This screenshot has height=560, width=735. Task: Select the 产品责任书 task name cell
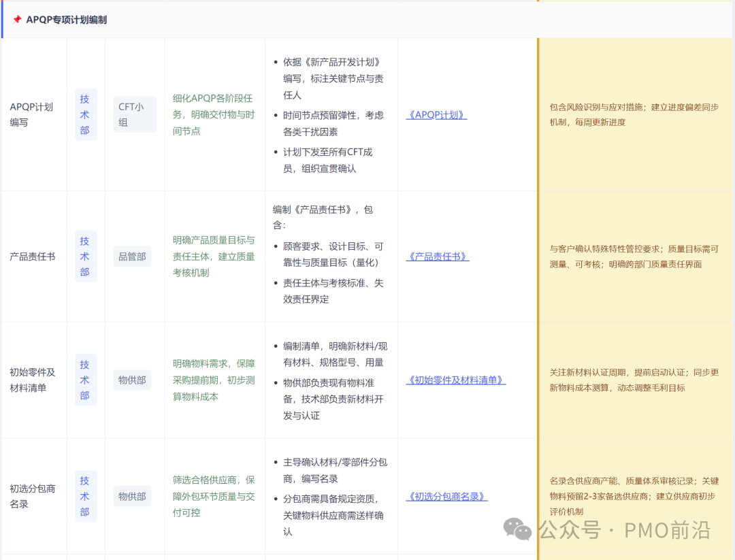coord(31,256)
